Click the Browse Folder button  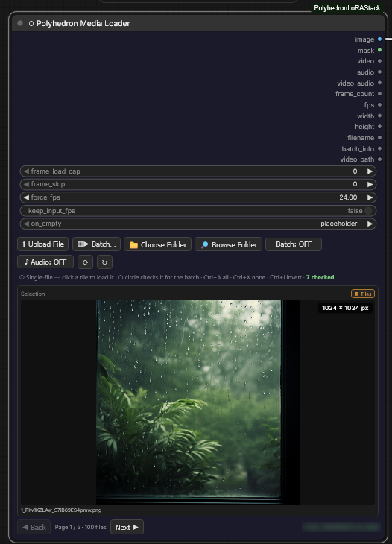click(x=228, y=244)
